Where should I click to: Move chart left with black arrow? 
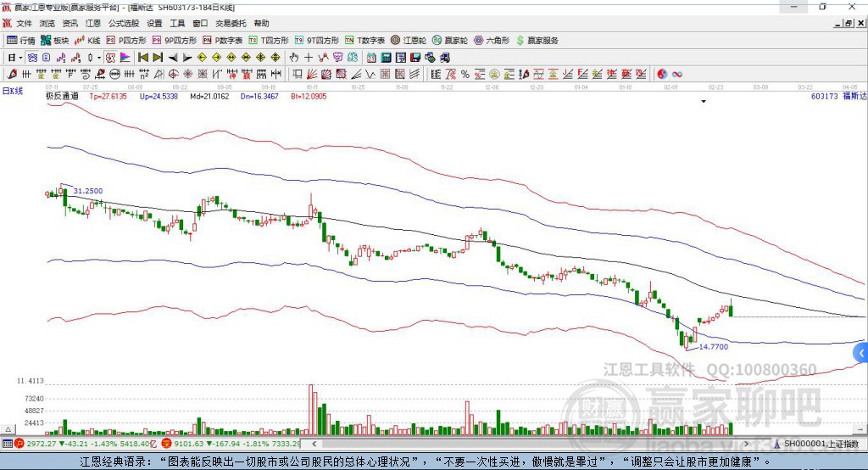(173, 58)
